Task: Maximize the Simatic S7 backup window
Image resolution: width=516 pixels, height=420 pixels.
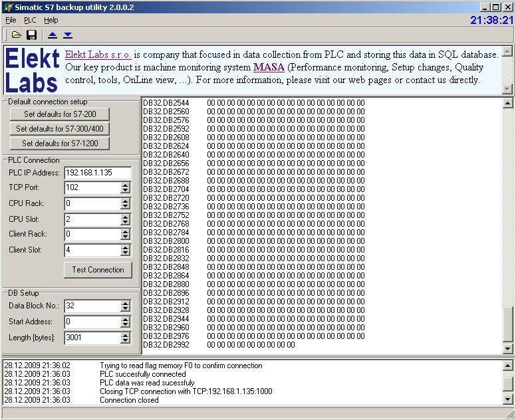Action: coord(496,7)
